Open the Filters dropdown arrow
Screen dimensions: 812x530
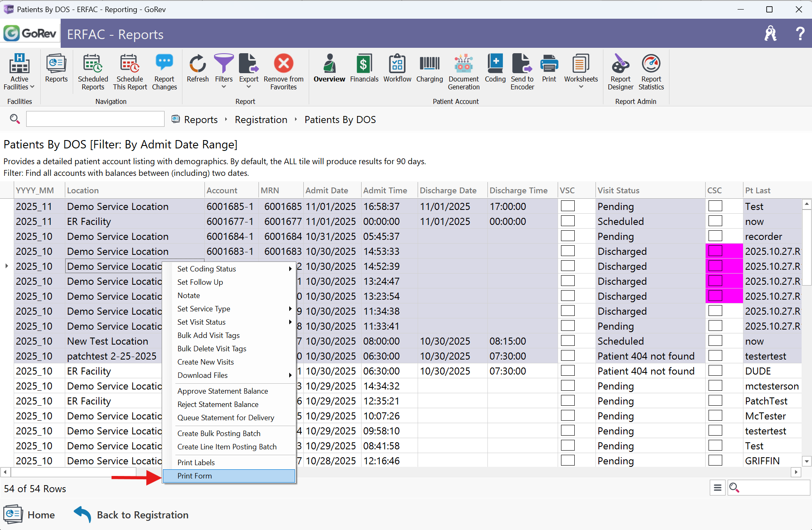coord(224,87)
